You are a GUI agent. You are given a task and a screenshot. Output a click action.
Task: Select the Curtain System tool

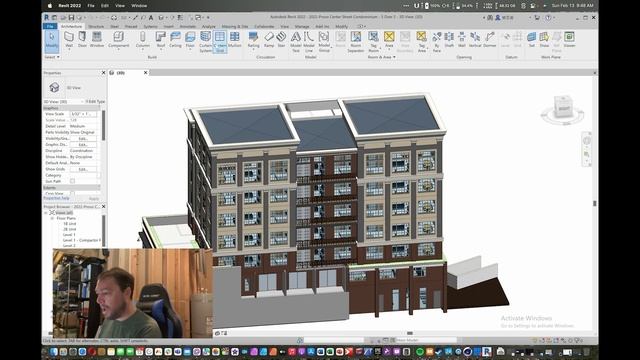click(x=205, y=42)
